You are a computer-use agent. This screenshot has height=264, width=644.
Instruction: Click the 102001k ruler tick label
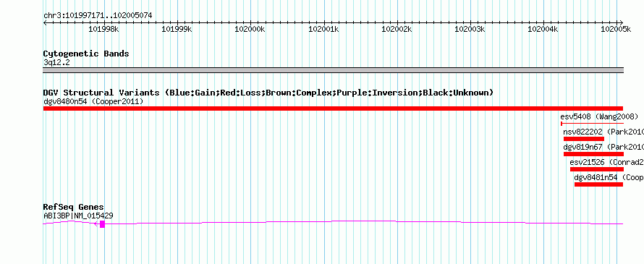pos(323,29)
